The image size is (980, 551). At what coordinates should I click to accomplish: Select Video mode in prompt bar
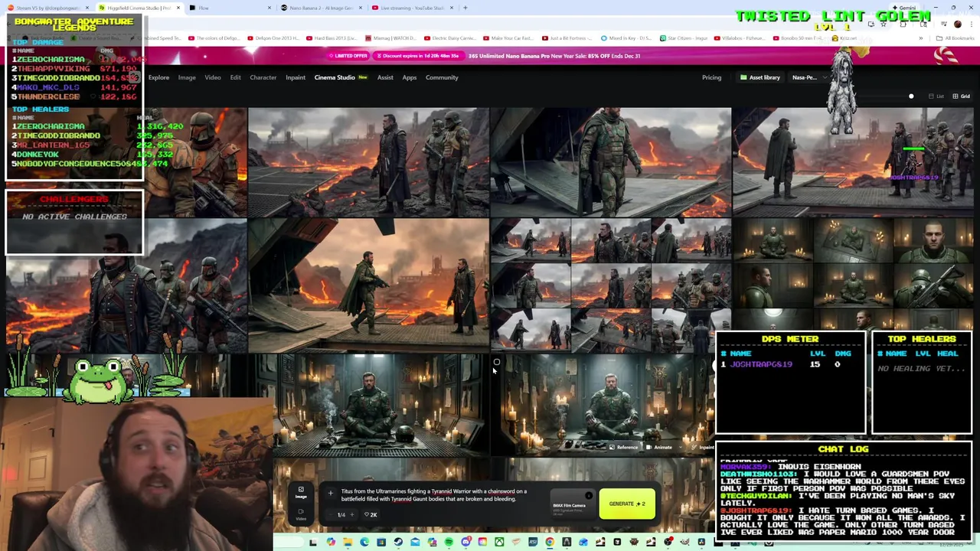pyautogui.click(x=301, y=514)
